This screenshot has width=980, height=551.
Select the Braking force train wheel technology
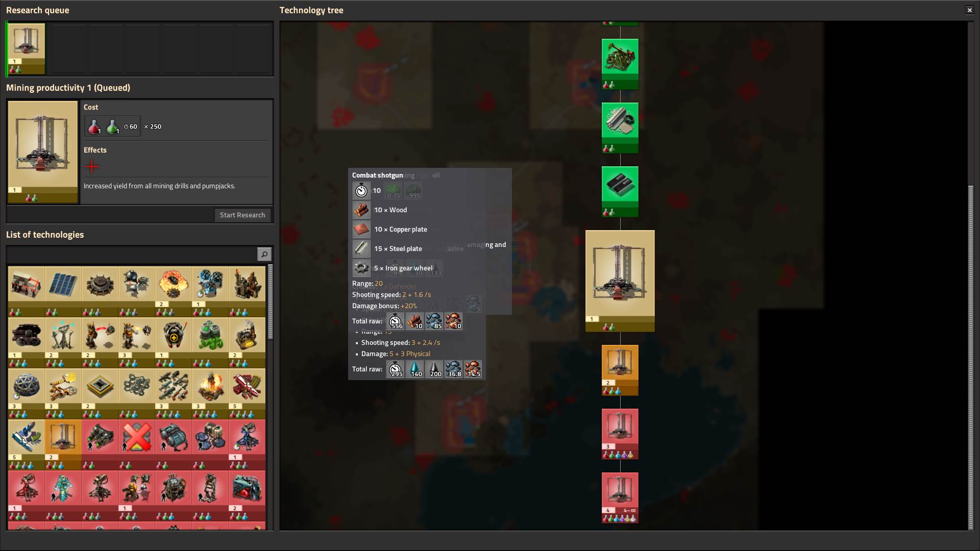click(x=27, y=342)
